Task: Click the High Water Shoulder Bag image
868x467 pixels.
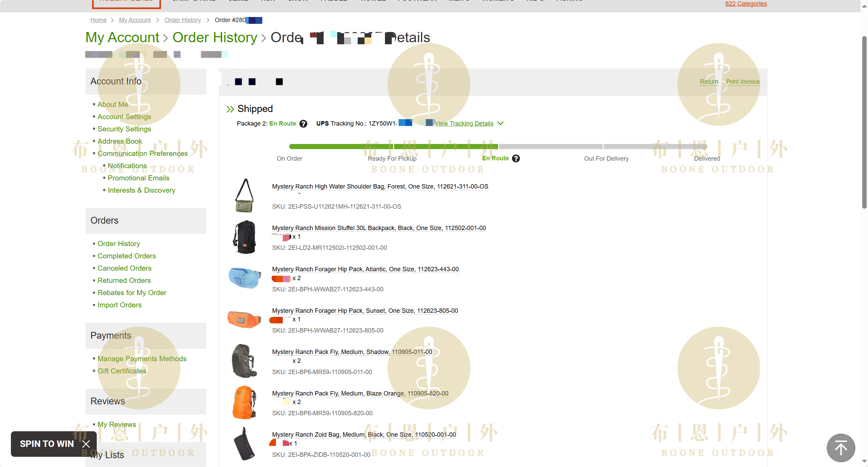Action: click(245, 195)
